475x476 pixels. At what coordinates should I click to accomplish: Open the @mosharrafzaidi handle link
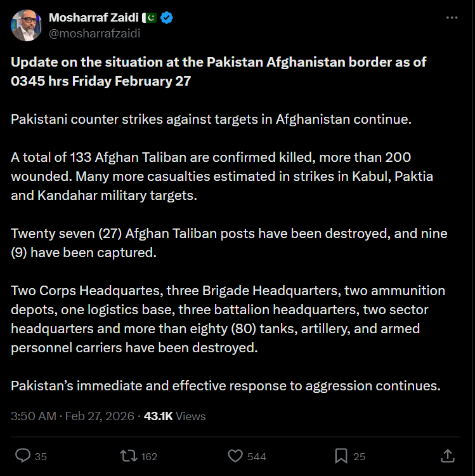point(94,34)
